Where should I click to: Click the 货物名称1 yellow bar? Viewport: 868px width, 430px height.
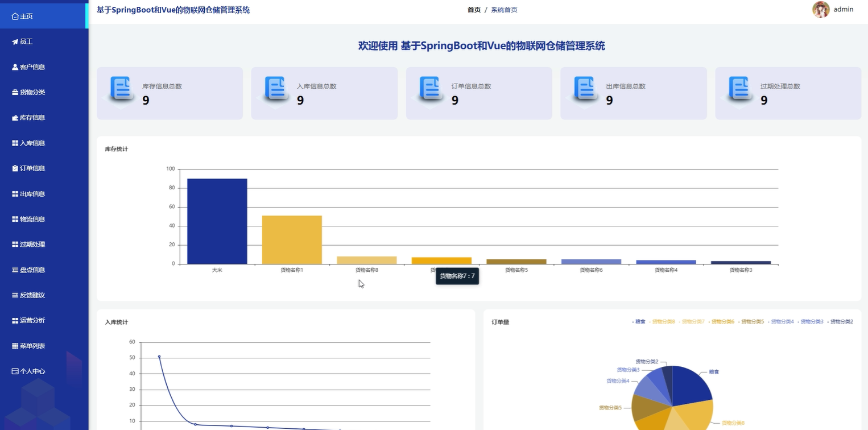coord(292,239)
